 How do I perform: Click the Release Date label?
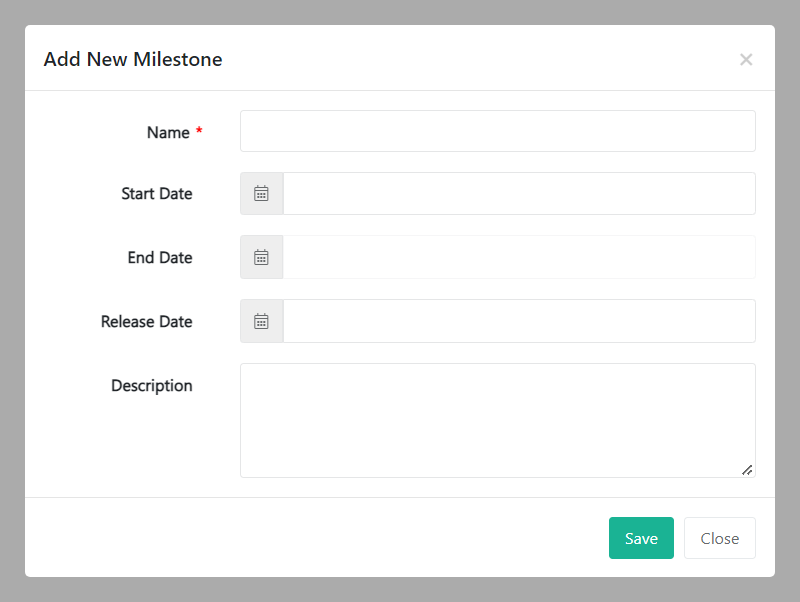click(x=147, y=322)
